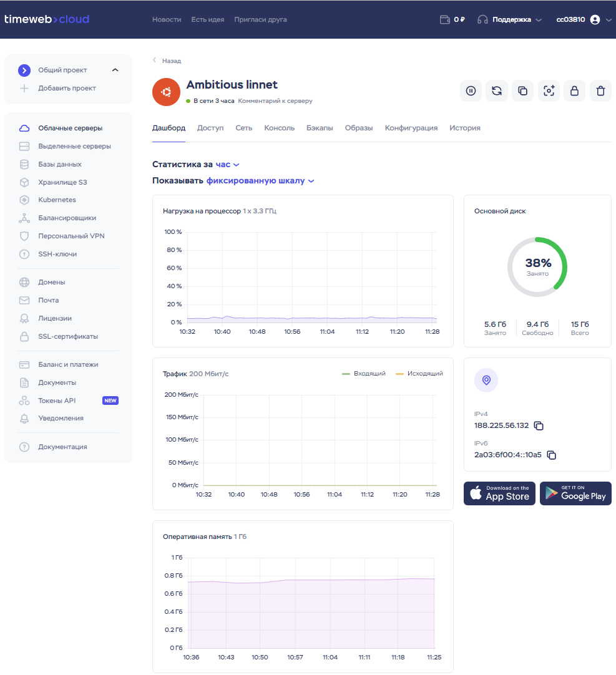Open Баланс и платежи in sidebar
616x675 pixels.
(68, 364)
